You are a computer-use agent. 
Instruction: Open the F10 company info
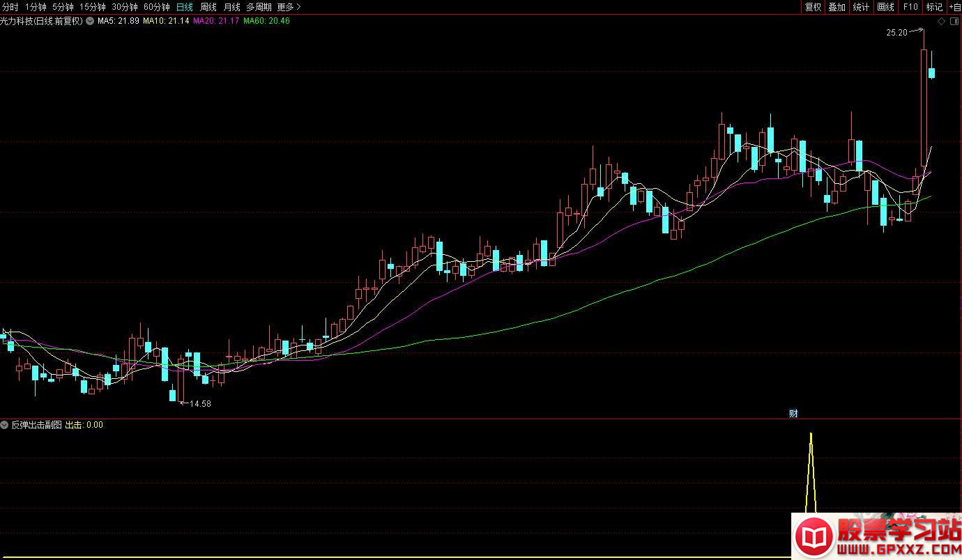(910, 7)
